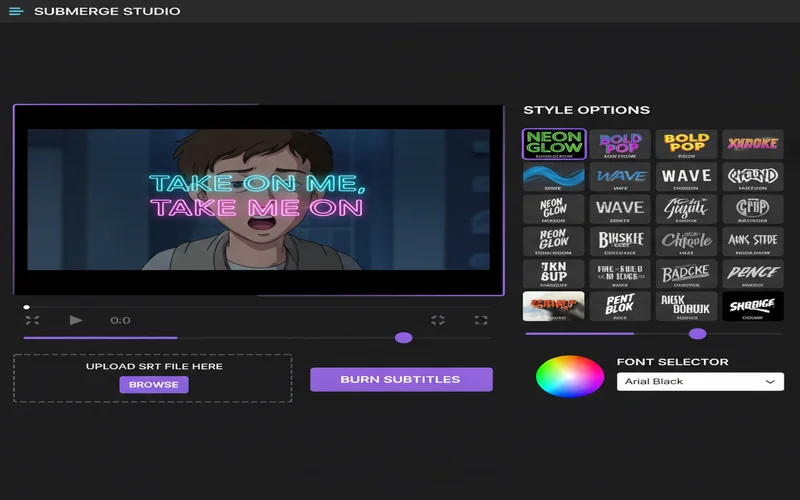Click the Browse button to upload SRT

(153, 384)
